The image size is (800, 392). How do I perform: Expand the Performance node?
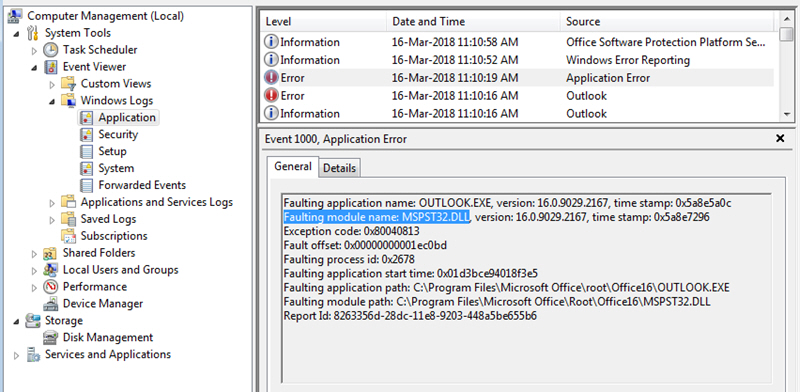[34, 287]
